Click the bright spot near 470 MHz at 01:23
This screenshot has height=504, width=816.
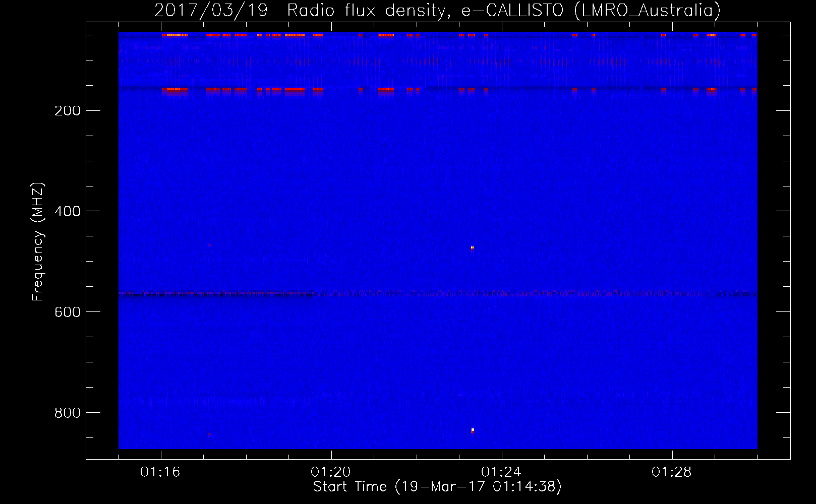click(473, 248)
